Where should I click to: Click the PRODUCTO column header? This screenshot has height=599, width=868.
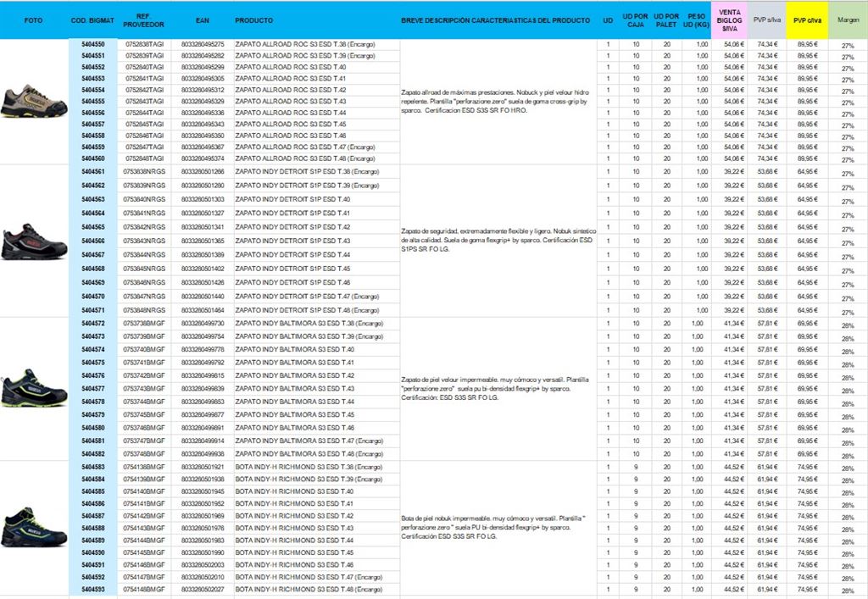[x=254, y=19]
